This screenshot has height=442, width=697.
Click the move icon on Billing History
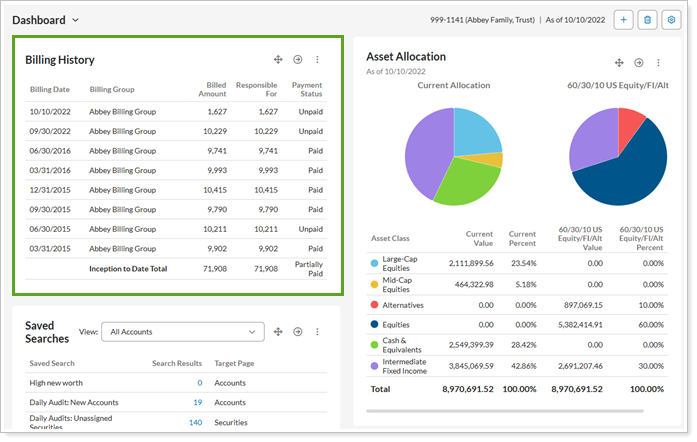pos(279,60)
